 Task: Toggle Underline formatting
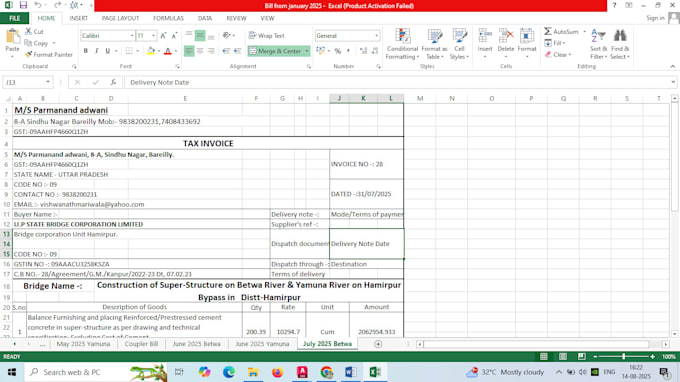tap(108, 51)
